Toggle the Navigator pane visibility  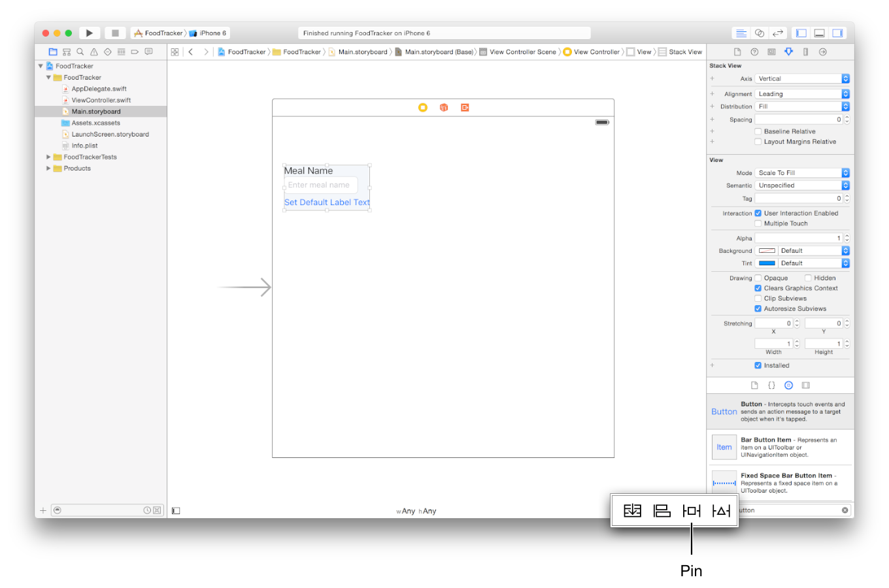801,33
